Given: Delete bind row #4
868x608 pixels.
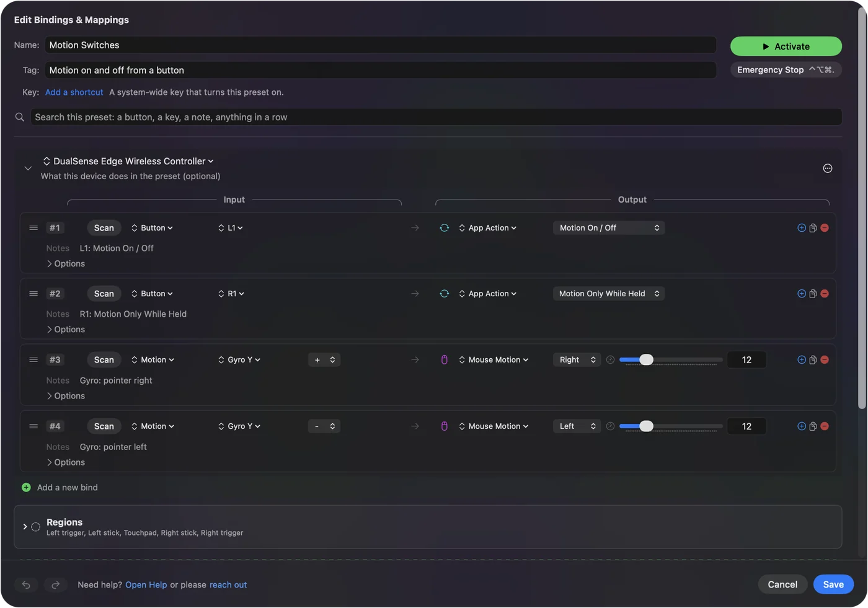Looking at the screenshot, I should (x=825, y=426).
